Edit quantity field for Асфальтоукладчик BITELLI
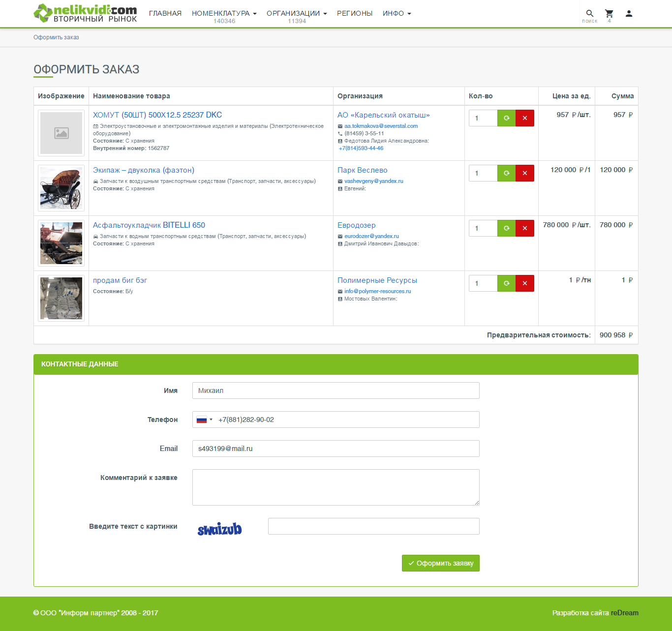 coord(483,228)
